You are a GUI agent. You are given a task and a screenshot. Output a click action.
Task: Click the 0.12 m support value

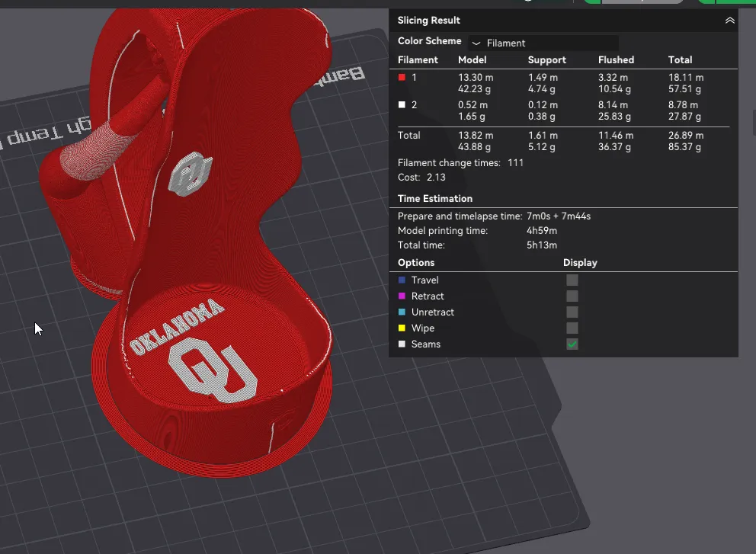[x=543, y=104]
